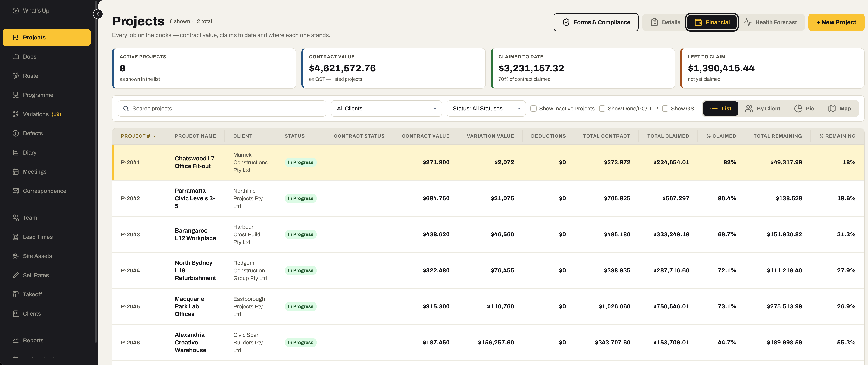The width and height of the screenshot is (868, 365).
Task: Open the Team section
Action: tap(46, 217)
